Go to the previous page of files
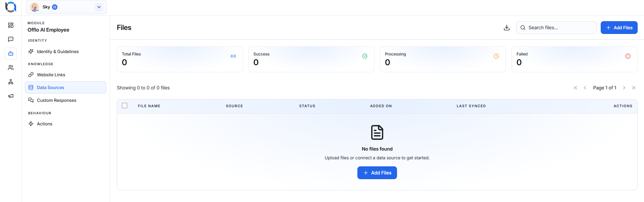 (585, 88)
